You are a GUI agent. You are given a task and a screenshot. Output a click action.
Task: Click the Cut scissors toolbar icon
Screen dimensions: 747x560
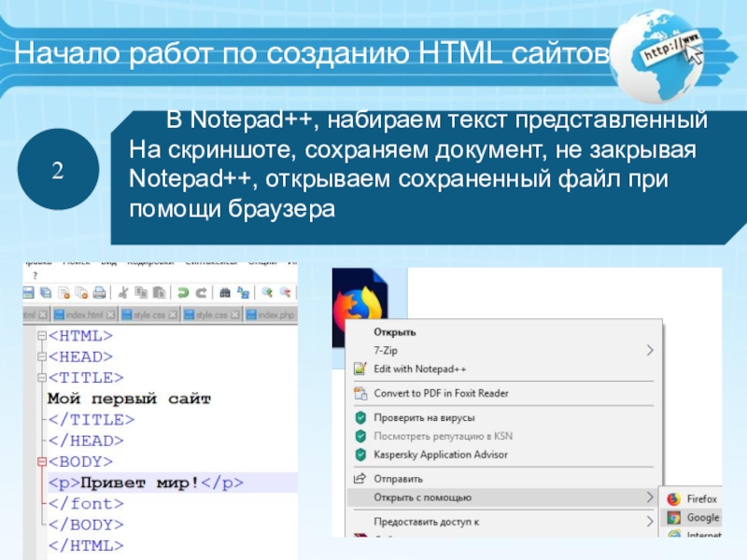point(123,292)
